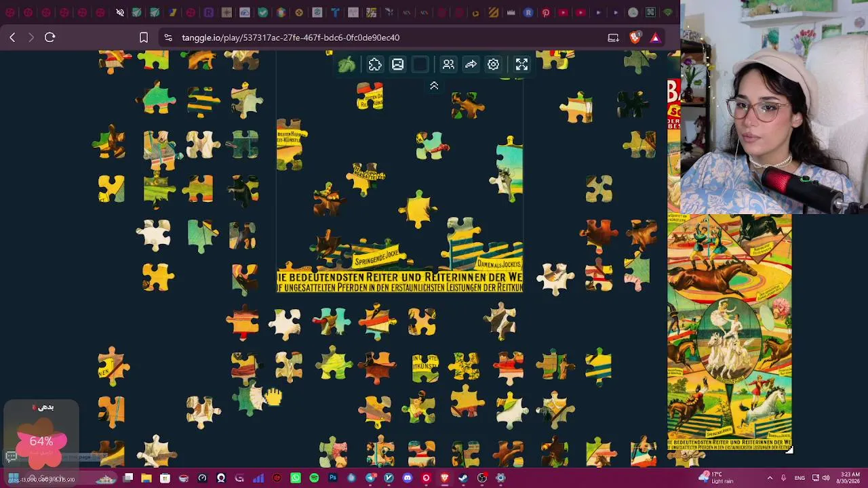The width and height of the screenshot is (868, 488).
Task: Switch to the Pinterest browser tab
Action: pyautogui.click(x=545, y=12)
